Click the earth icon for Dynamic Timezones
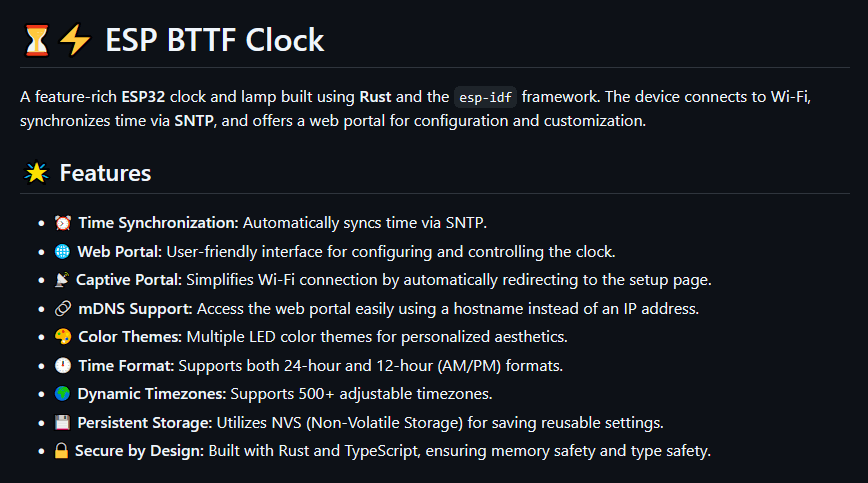 63,394
